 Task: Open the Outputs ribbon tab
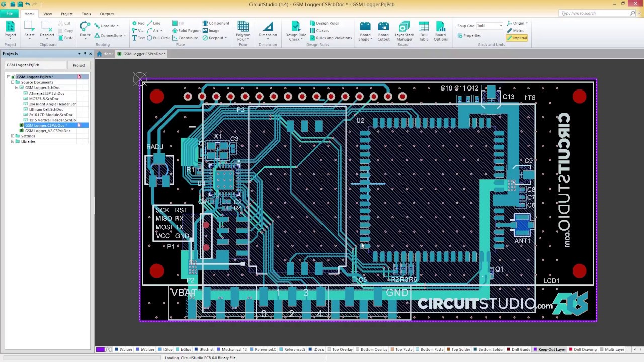click(107, 14)
